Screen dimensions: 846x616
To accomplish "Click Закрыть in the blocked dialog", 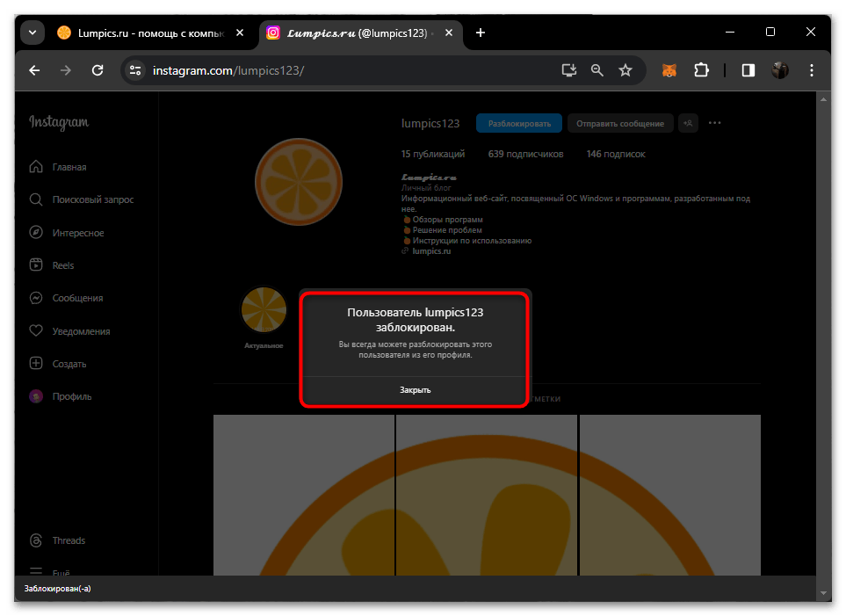I will [415, 390].
